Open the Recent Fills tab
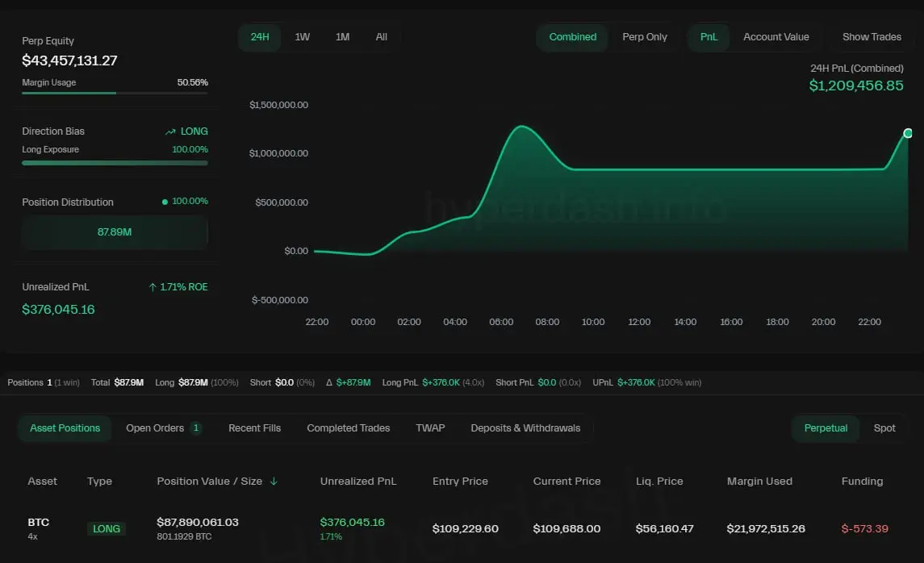This screenshot has height=563, width=924. click(254, 428)
